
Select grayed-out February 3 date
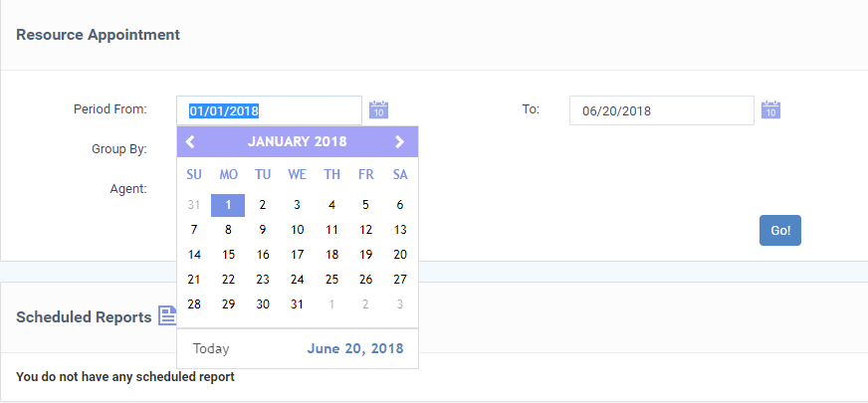coord(400,304)
